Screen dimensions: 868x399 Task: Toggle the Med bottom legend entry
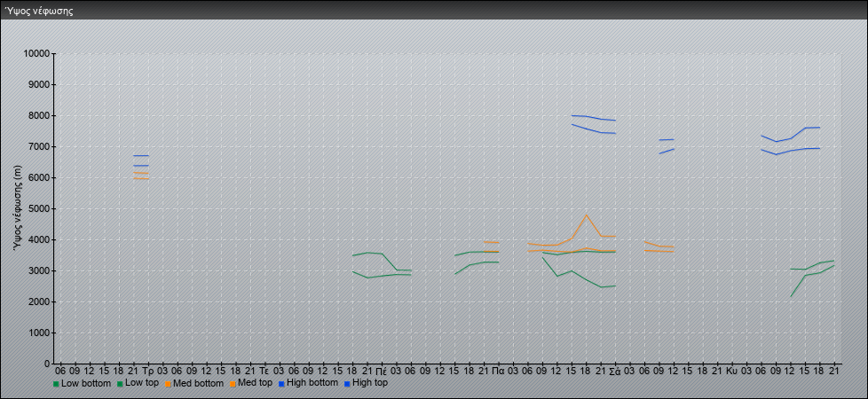coord(193,383)
